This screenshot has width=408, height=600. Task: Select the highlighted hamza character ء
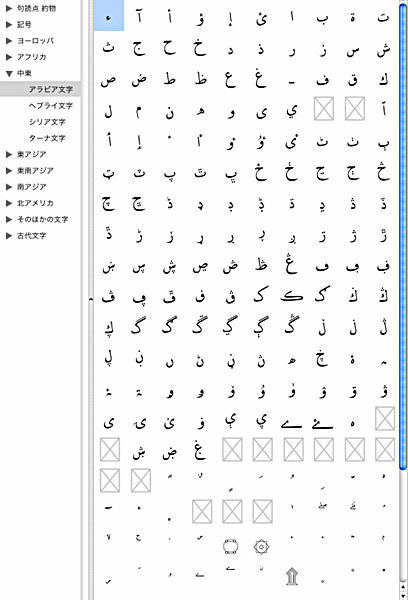click(x=109, y=16)
